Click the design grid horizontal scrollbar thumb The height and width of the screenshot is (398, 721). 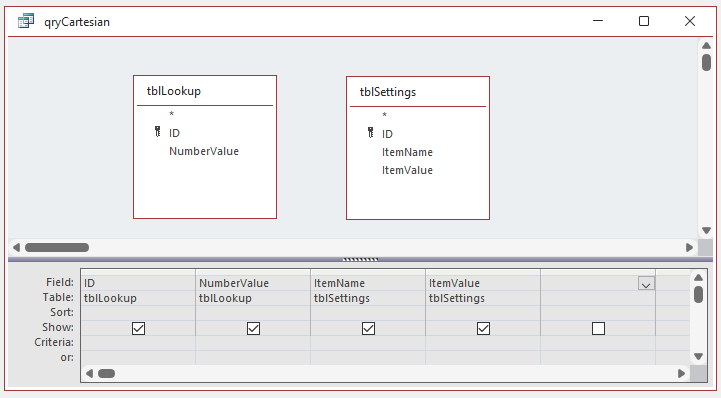tap(106, 373)
